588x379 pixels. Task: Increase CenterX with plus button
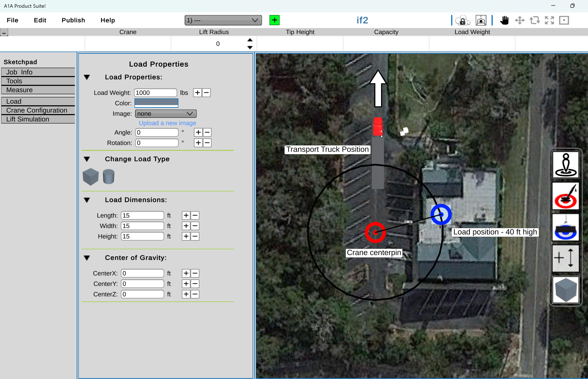pos(186,273)
